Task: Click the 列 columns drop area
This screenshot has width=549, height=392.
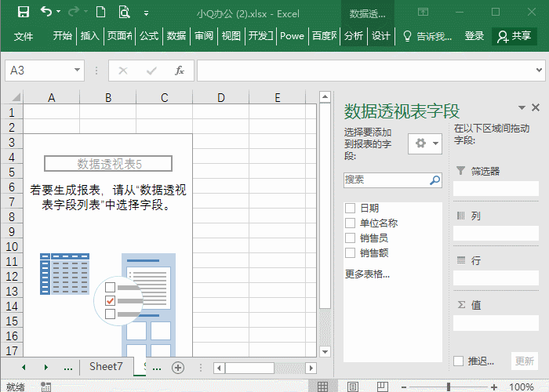Action: click(496, 233)
